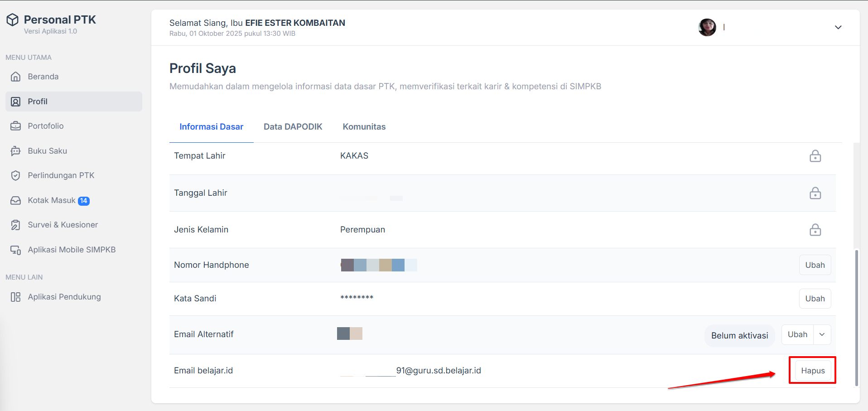This screenshot has width=868, height=411.
Task: Expand the user account dropdown chevron
Action: [x=838, y=27]
